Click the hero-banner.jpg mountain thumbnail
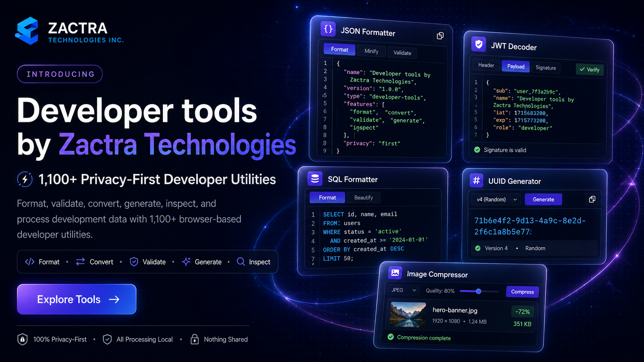The width and height of the screenshot is (644, 362). coord(408,315)
